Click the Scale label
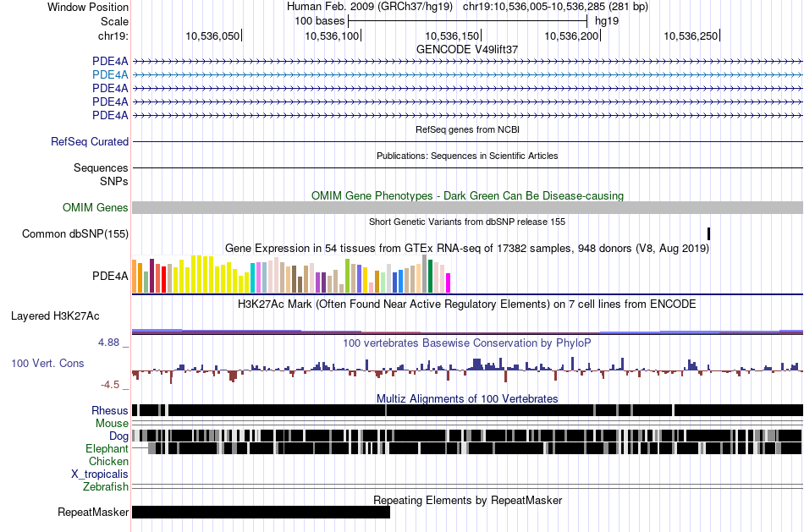This screenshot has width=804, height=532. pyautogui.click(x=114, y=21)
